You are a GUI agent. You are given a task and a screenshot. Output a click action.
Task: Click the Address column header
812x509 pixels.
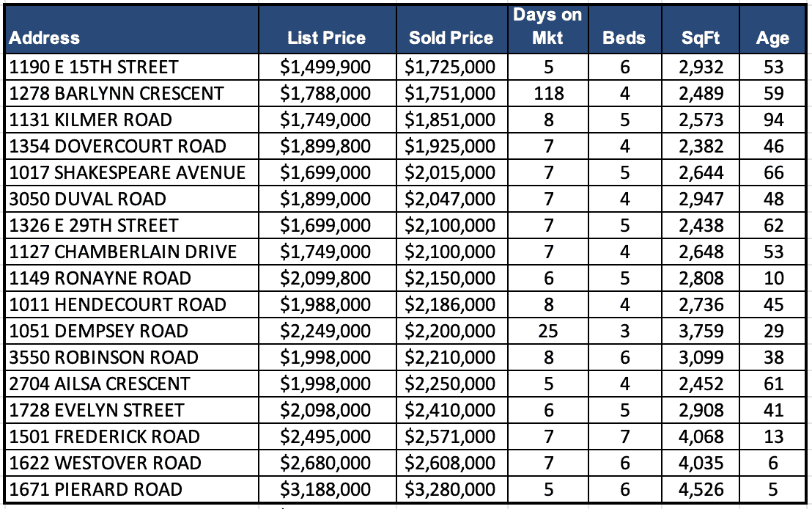pyautogui.click(x=45, y=38)
